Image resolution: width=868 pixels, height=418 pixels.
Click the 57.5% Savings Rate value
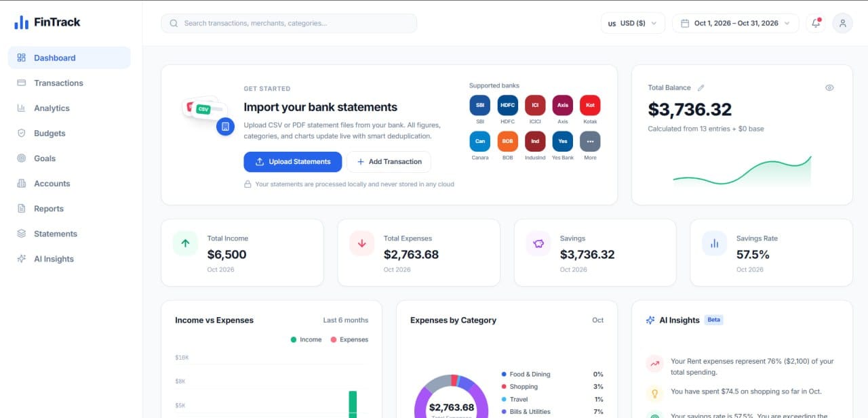[x=753, y=255]
